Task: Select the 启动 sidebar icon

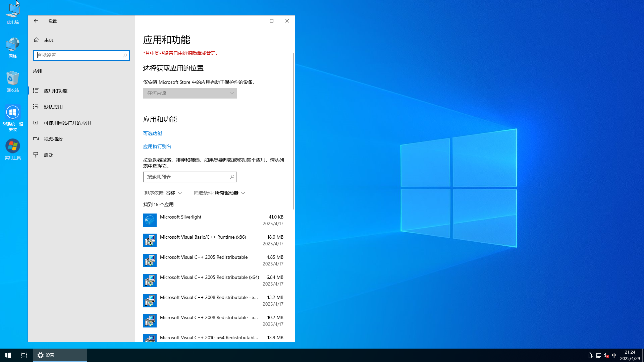Action: [x=36, y=155]
